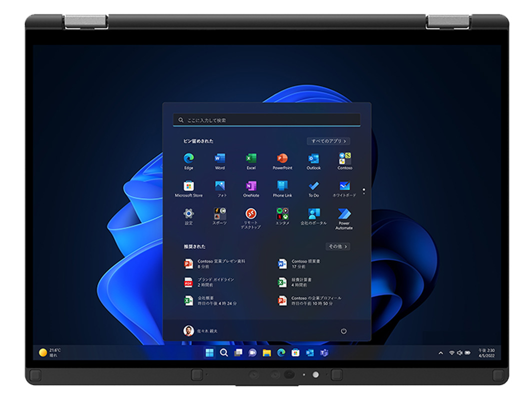Image resolution: width=532 pixels, height=399 pixels.
Task: Open the スポーツ folder
Action: [x=220, y=216]
